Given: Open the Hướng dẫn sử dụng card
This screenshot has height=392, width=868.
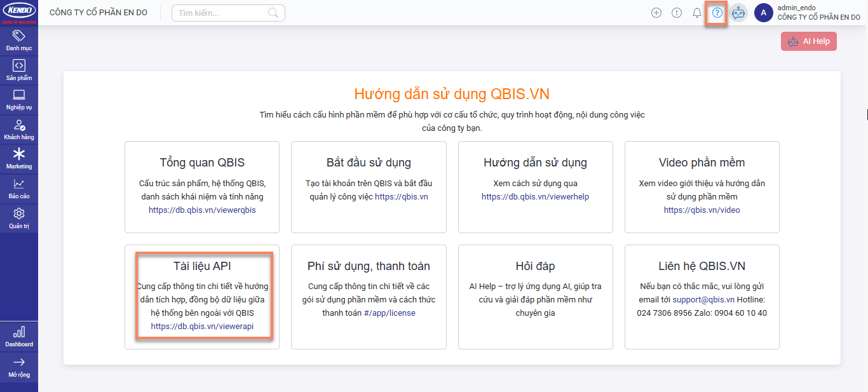Looking at the screenshot, I should tap(536, 187).
